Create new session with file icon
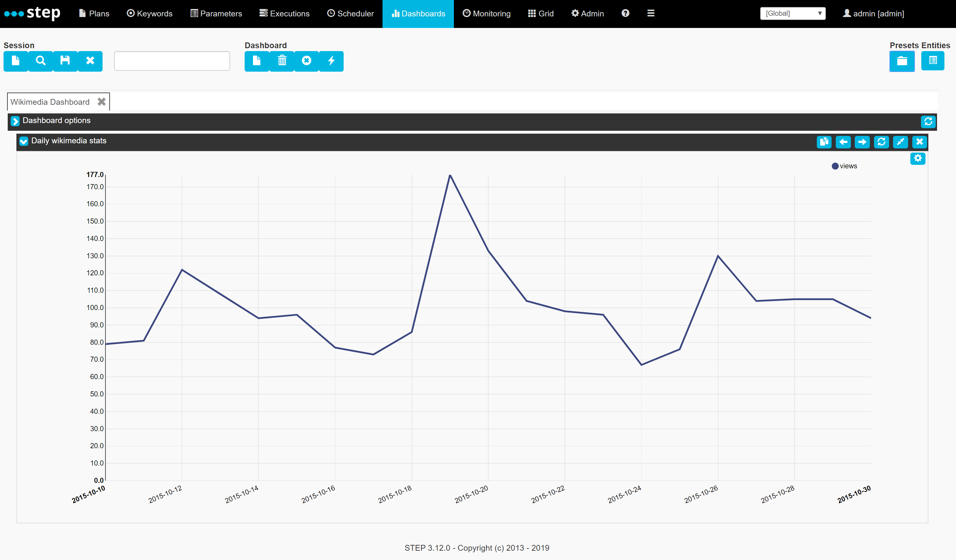956x560 pixels. [15, 61]
